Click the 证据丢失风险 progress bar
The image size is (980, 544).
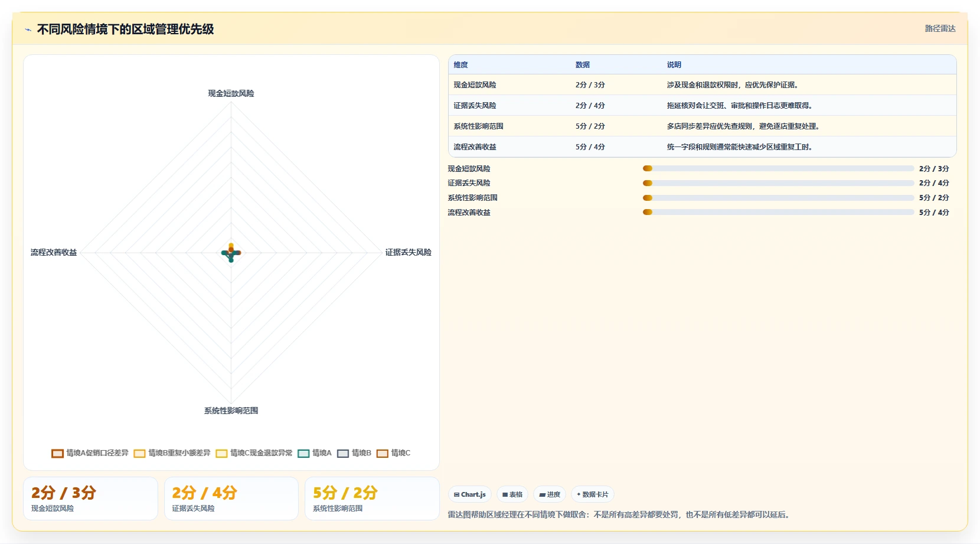click(778, 183)
